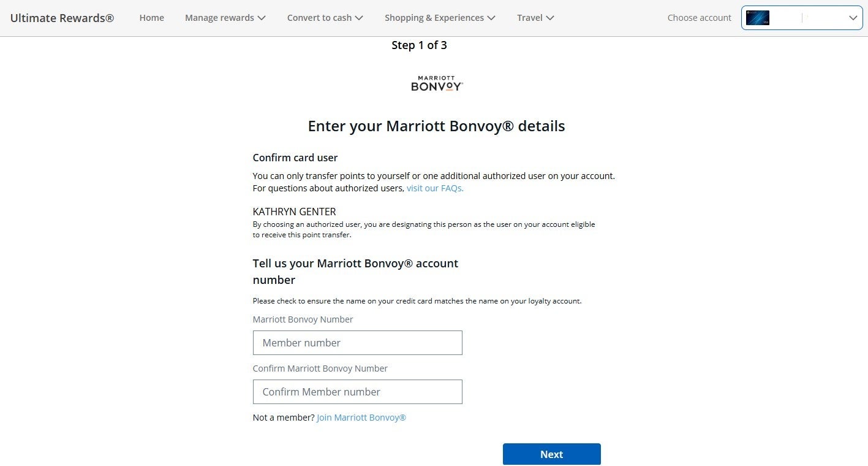This screenshot has width=868, height=466.
Task: Select the Visa card image in account selector
Action: point(757,18)
